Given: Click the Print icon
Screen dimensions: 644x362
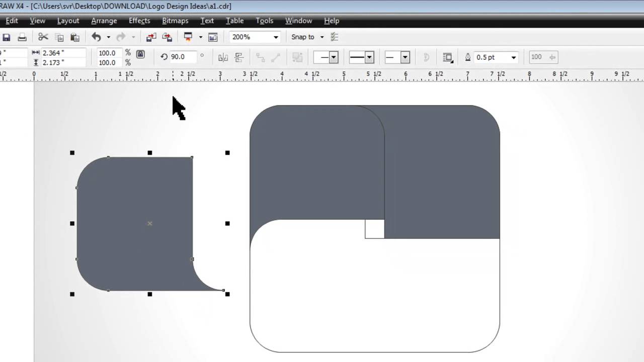Looking at the screenshot, I should click(22, 37).
